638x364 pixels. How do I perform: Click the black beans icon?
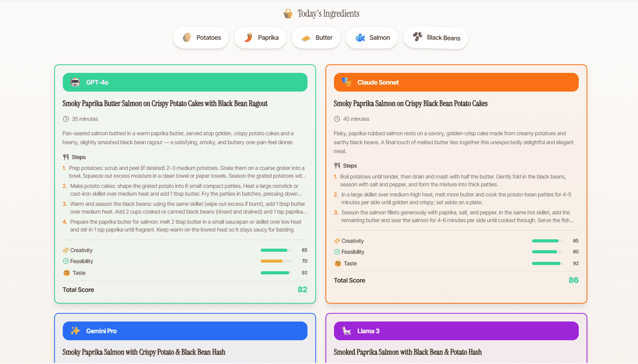point(417,37)
